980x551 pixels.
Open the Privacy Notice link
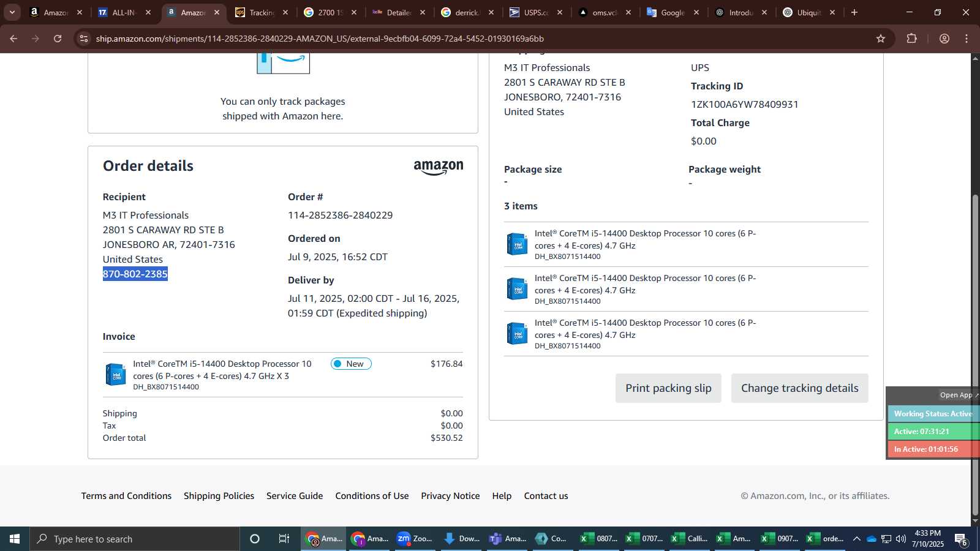click(450, 496)
